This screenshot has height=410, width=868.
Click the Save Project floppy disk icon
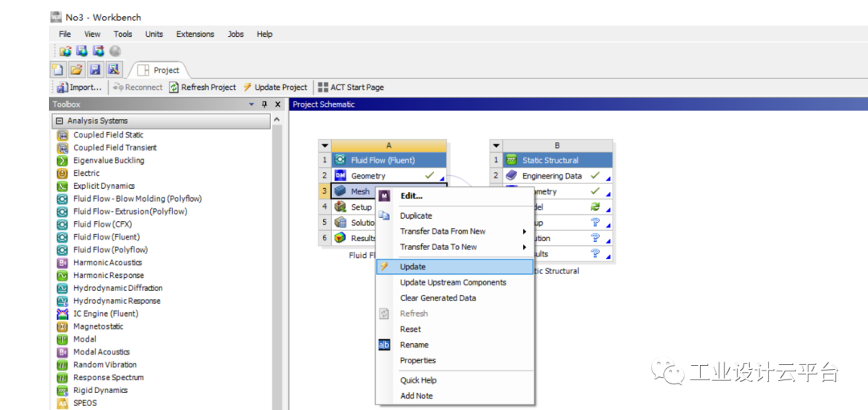click(95, 70)
